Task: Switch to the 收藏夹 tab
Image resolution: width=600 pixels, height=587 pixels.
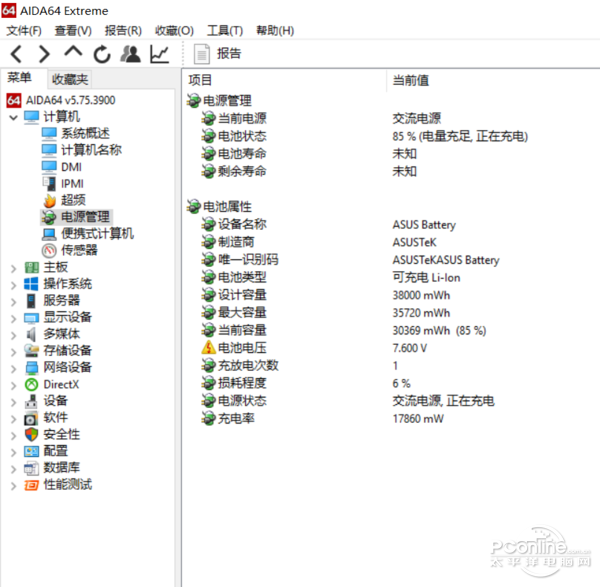Action: [70, 79]
